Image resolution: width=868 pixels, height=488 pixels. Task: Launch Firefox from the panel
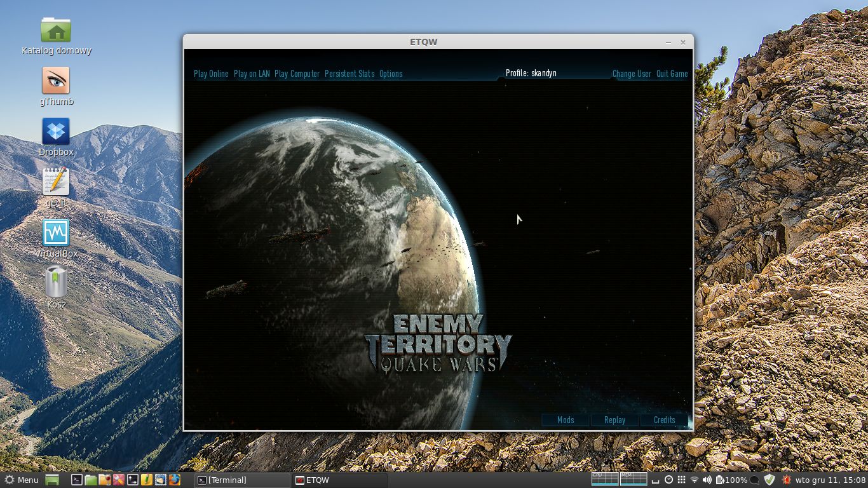click(x=175, y=480)
